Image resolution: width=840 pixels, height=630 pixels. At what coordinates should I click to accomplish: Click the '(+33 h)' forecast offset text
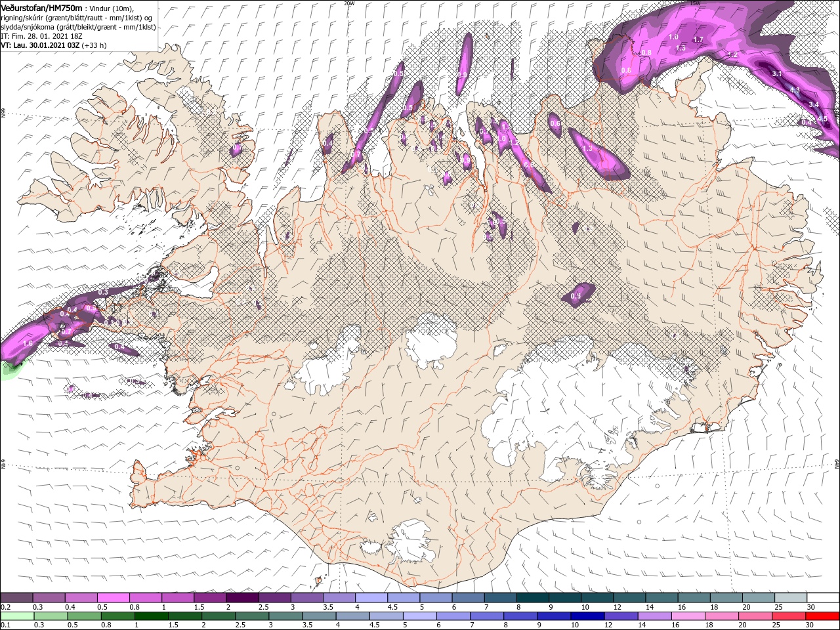click(x=94, y=45)
